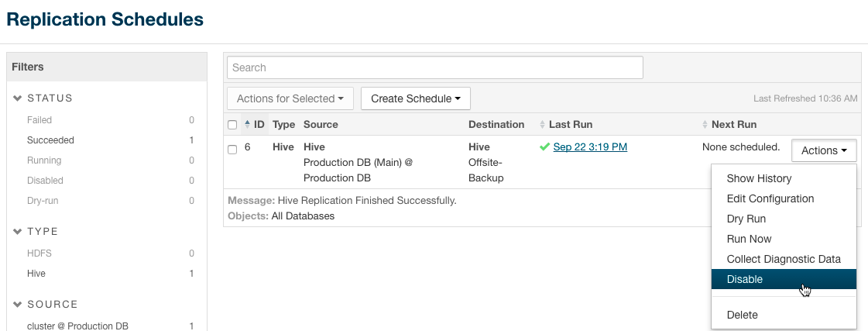Viewport: 868px width, 331px height.
Task: Open the Sep 22 3:19 PM link
Action: [590, 147]
